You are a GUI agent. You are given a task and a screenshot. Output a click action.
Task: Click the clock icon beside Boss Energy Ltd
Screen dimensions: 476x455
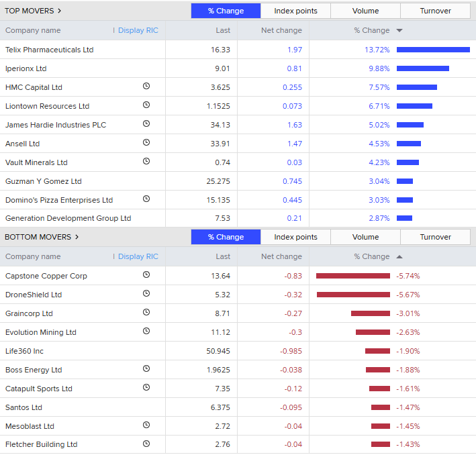[146, 369]
